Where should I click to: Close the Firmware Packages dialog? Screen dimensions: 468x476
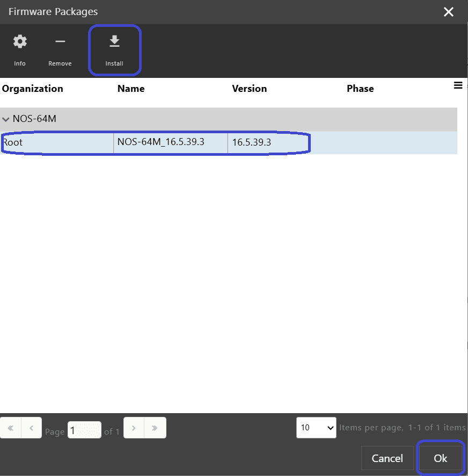click(449, 12)
